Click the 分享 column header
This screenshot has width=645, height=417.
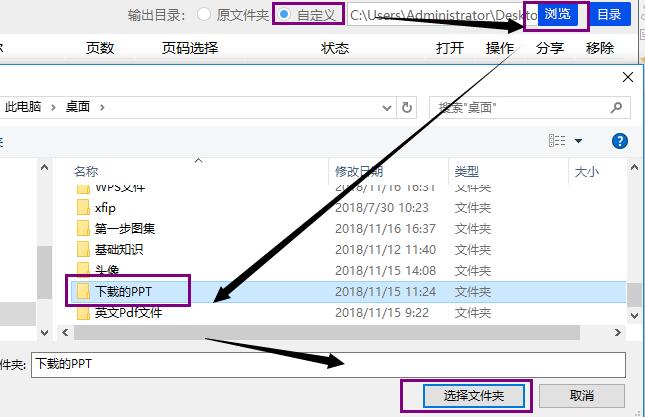[550, 48]
